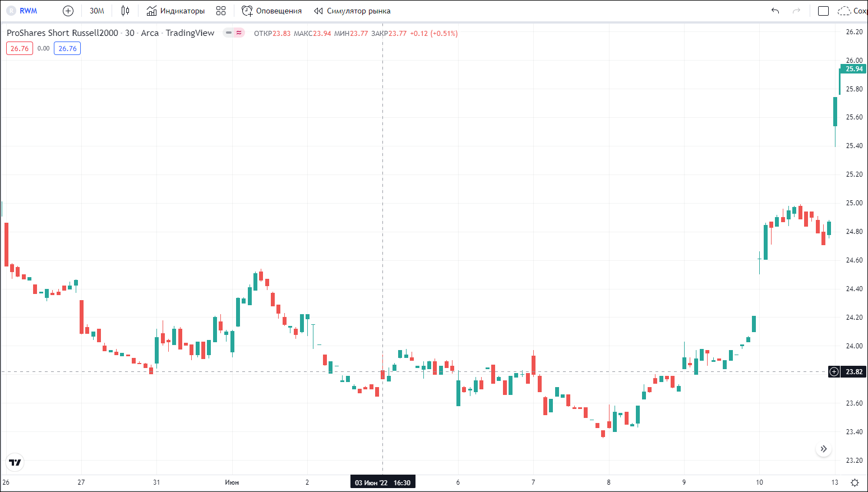Click the 0.00 spread value

click(44, 48)
